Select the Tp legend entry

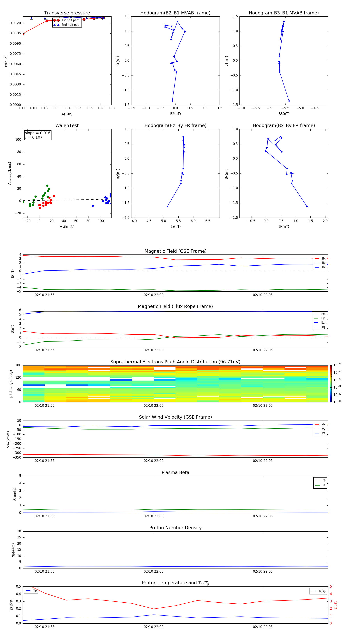[31, 591]
